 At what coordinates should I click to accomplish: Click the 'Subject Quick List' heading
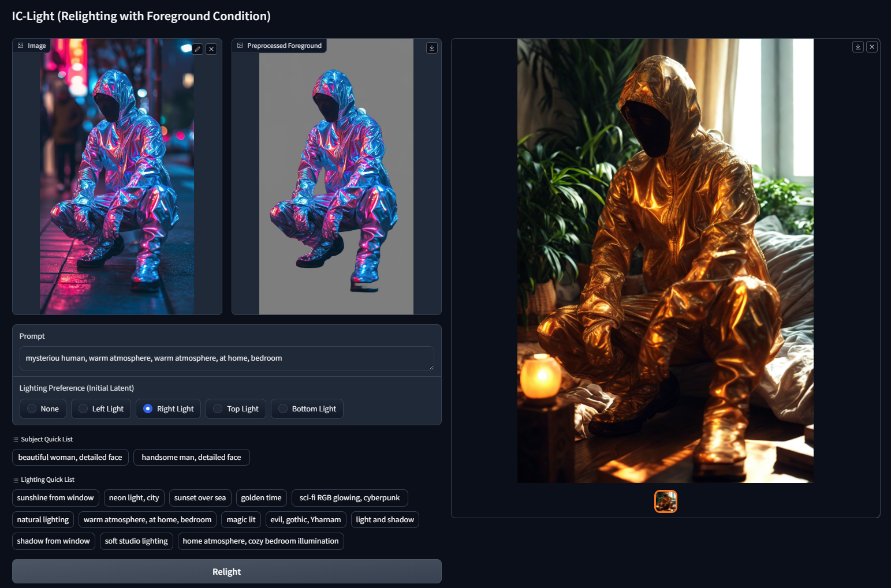pos(47,439)
